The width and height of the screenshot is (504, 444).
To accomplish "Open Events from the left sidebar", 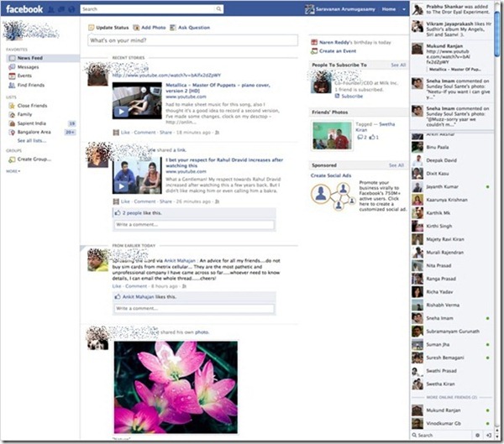I will click(x=25, y=76).
